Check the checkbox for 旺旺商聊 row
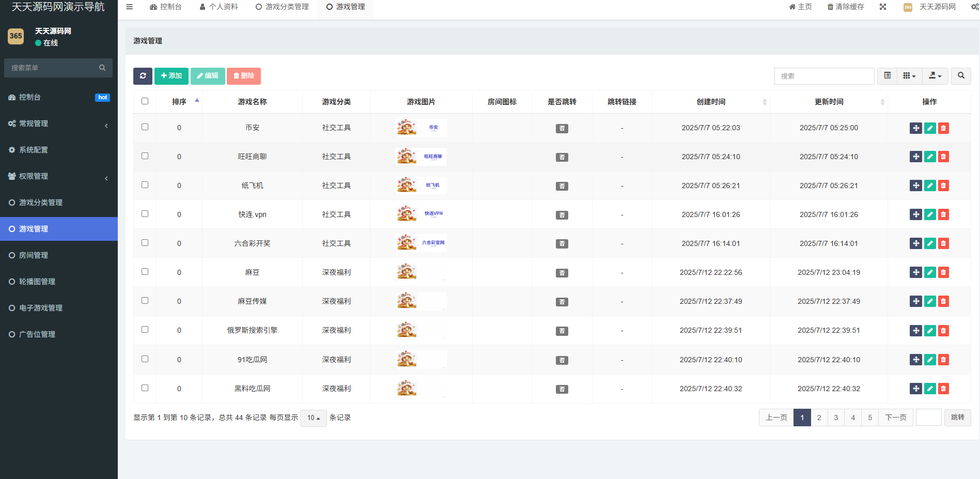Screen dimensions: 980x479 (145, 156)
